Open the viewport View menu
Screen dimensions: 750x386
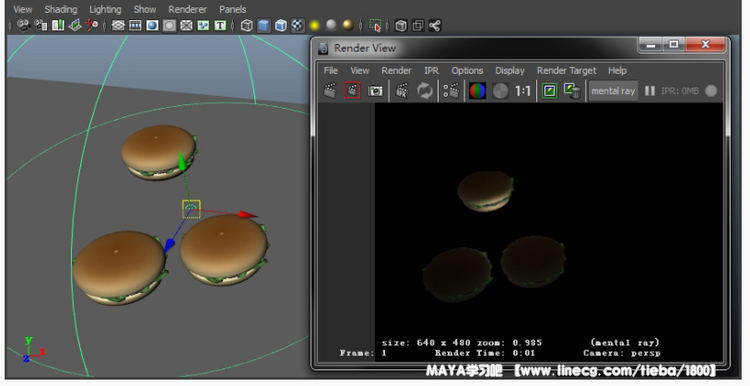point(22,9)
